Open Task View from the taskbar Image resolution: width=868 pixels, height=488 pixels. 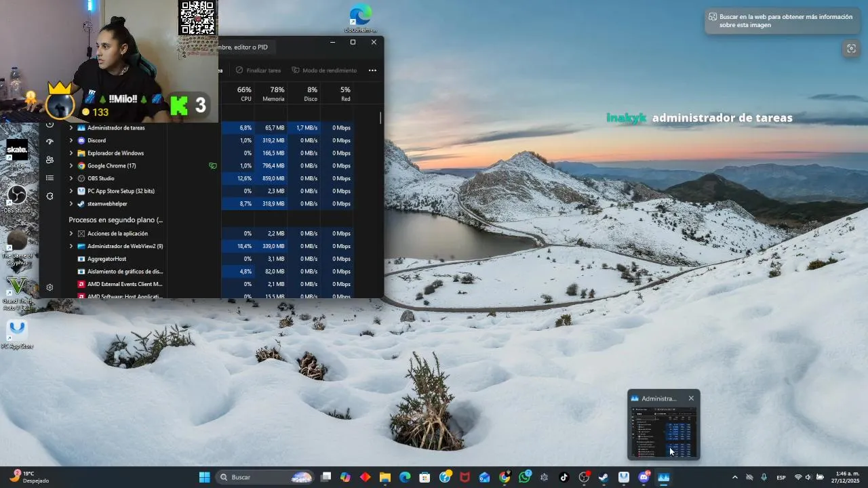pos(325,477)
